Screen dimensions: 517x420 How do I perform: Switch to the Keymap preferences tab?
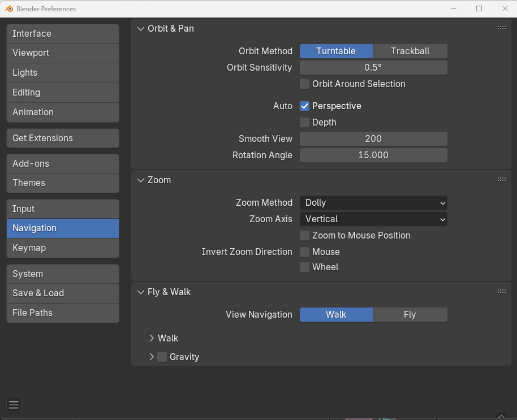pyautogui.click(x=63, y=248)
